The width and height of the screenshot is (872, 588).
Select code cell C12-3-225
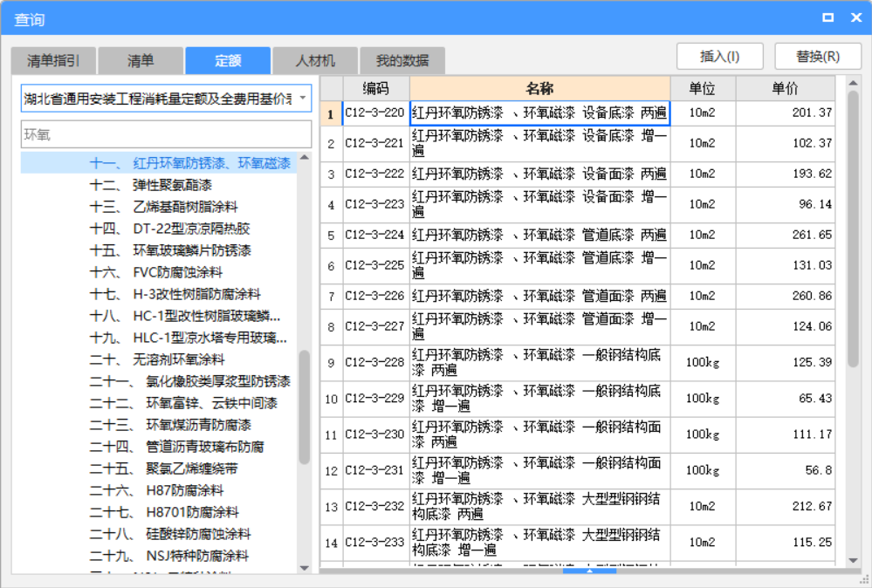tap(376, 266)
